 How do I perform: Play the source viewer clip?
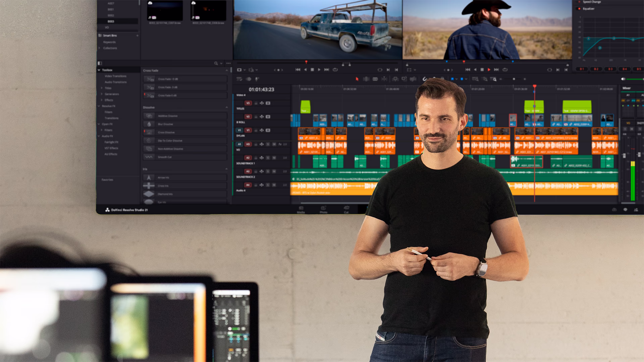(x=319, y=70)
